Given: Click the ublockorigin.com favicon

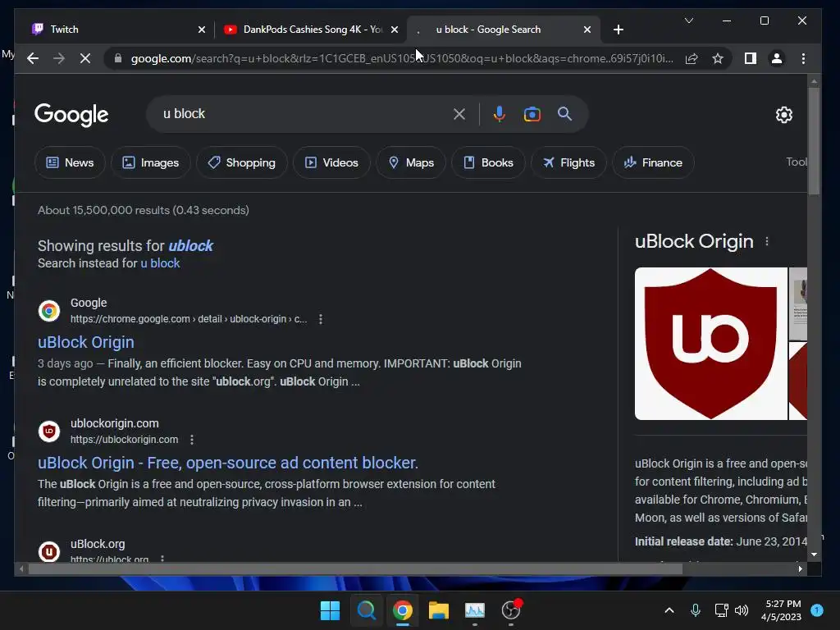Looking at the screenshot, I should (49, 431).
